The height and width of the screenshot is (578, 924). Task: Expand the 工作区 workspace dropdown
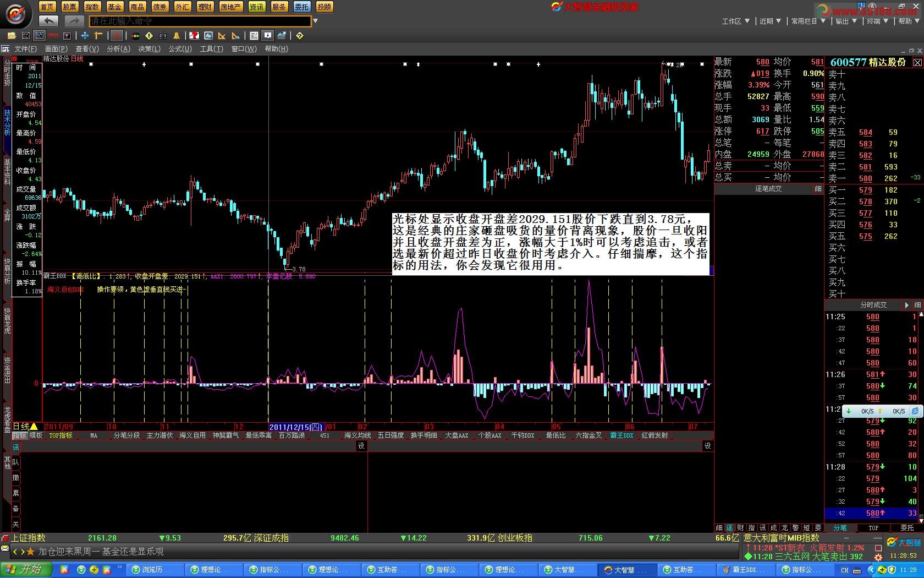[x=735, y=21]
